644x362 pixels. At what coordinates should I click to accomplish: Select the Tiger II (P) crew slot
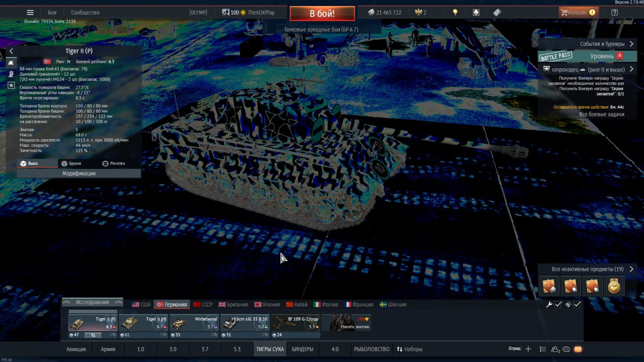click(x=93, y=323)
